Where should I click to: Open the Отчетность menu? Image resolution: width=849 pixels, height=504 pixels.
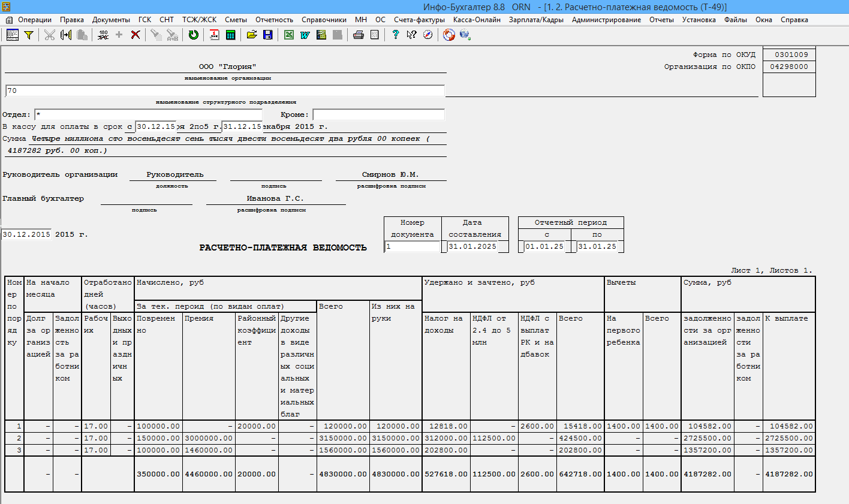(x=275, y=20)
